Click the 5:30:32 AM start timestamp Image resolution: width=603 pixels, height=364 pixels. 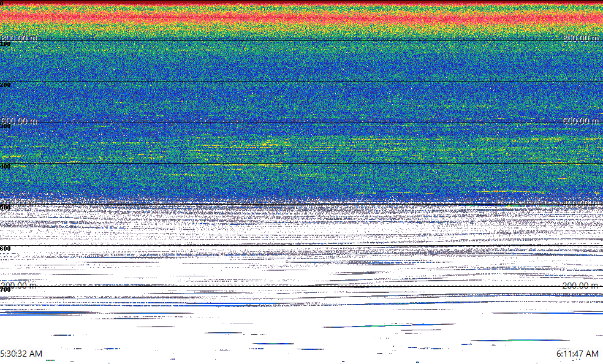click(x=21, y=354)
